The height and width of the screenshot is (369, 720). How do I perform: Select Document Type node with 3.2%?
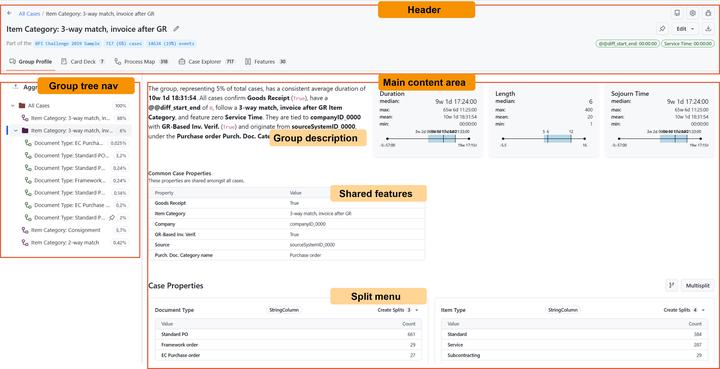(76, 156)
